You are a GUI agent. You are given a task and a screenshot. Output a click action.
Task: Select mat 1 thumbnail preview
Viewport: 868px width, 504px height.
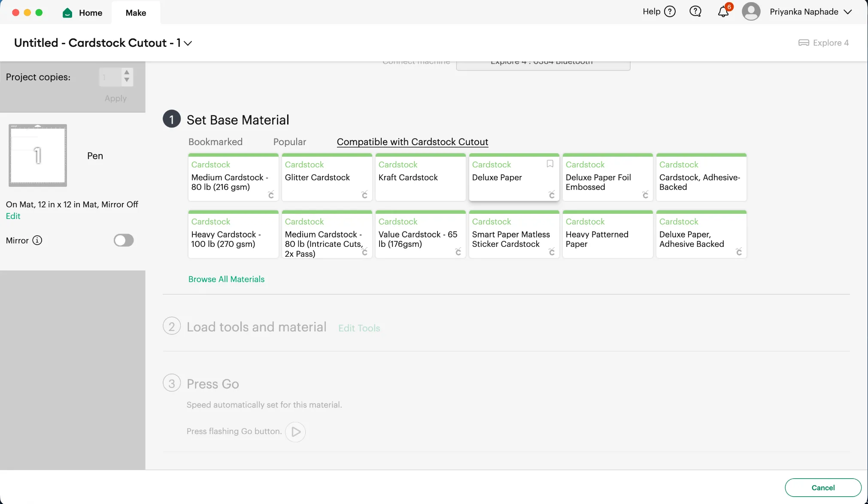click(38, 155)
